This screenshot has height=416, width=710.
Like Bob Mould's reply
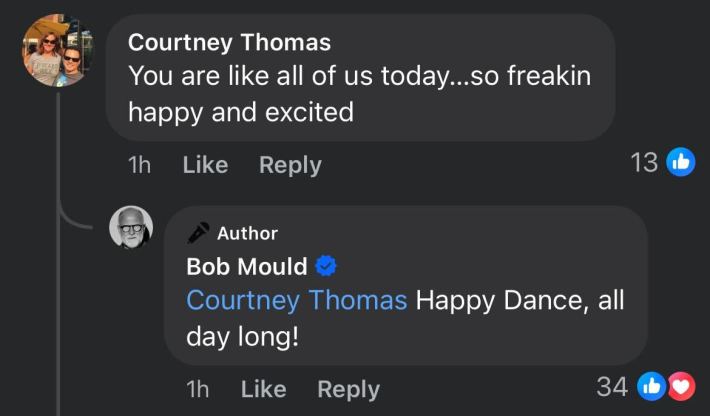click(263, 389)
